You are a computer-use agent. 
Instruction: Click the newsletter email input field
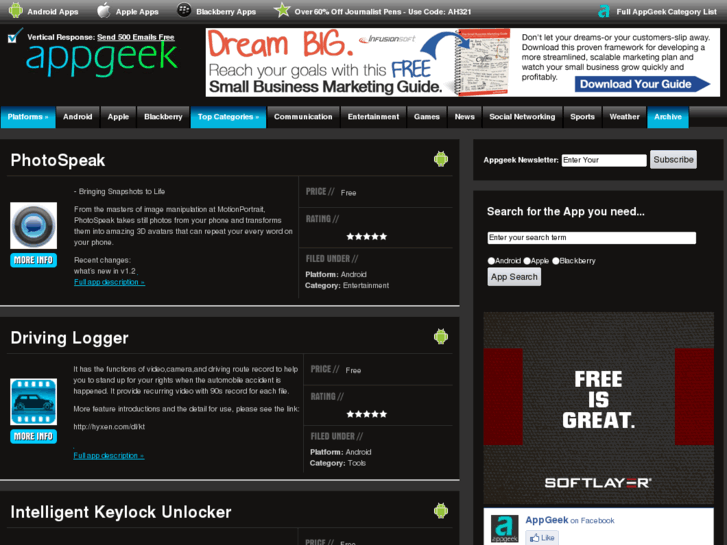(604, 160)
